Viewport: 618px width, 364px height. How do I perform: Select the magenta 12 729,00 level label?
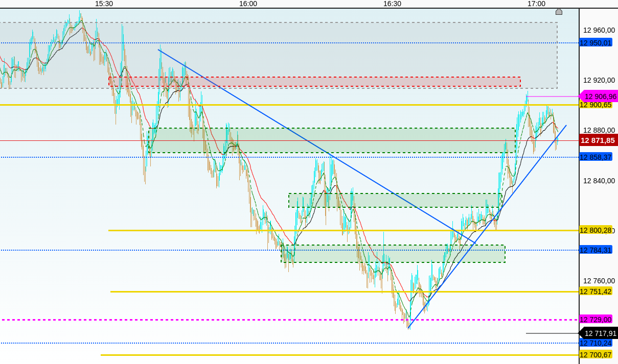click(x=596, y=320)
